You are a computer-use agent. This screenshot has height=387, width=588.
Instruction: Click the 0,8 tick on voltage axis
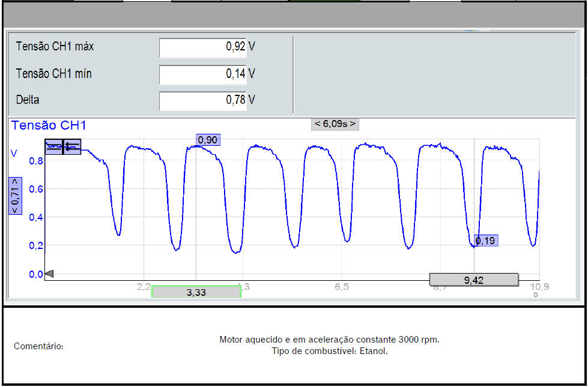point(36,161)
